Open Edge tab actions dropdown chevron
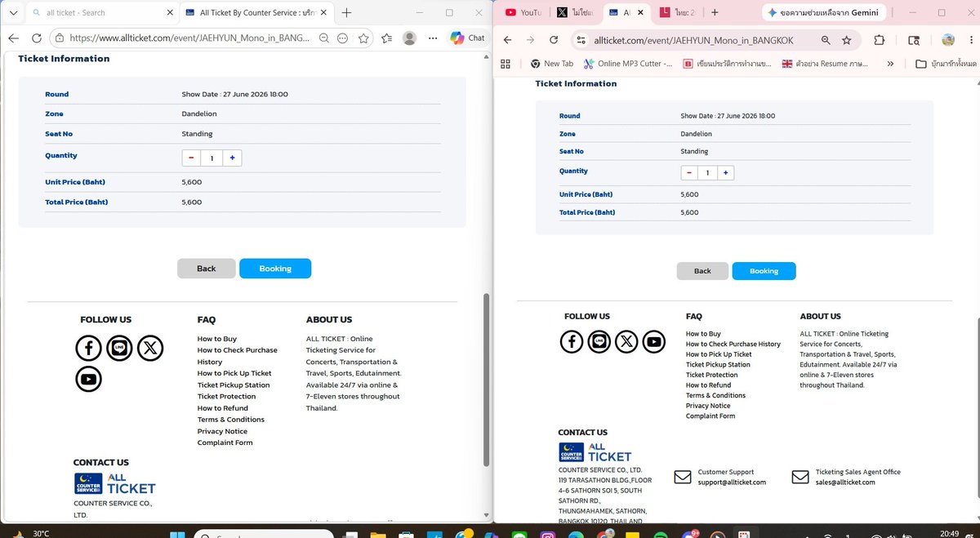 tap(12, 12)
